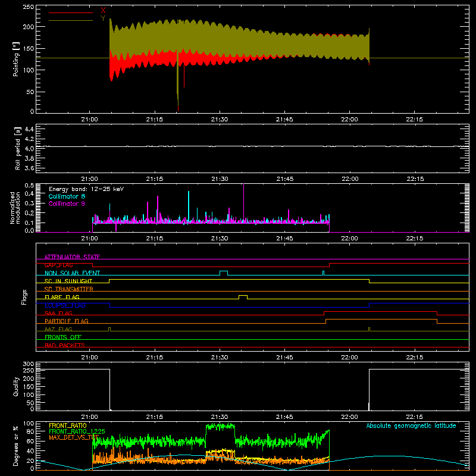This screenshot has height=476, width=476.
Task: Click the red X legend line in the Pointing plot
Action: coord(71,12)
